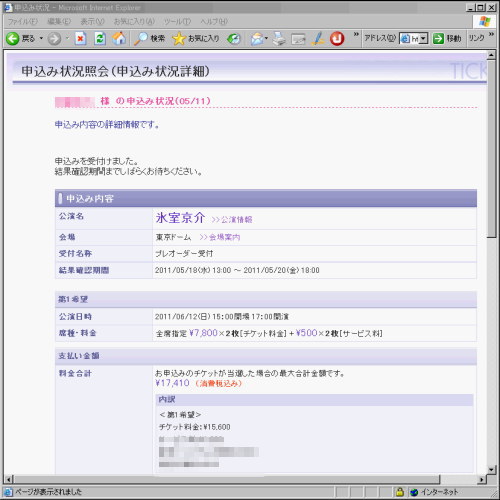The width and height of the screenshot is (500, 500).
Task: Click the >>会場案内 link
Action: 220,237
